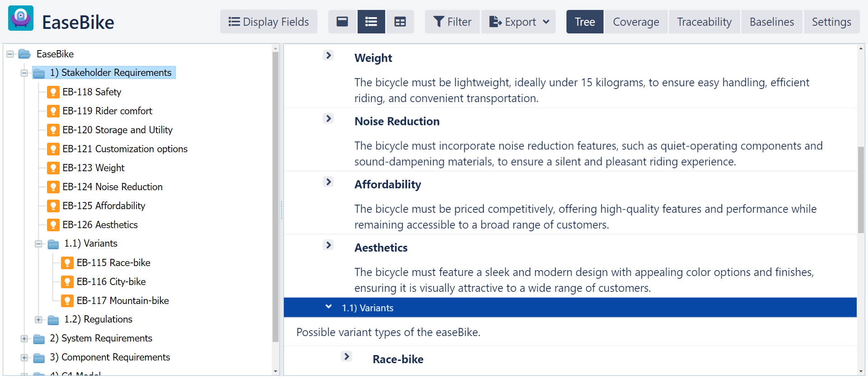Viewport: 868px width, 379px height.
Task: Click the EB-115 Race-bike requirement icon
Action: coord(67,263)
